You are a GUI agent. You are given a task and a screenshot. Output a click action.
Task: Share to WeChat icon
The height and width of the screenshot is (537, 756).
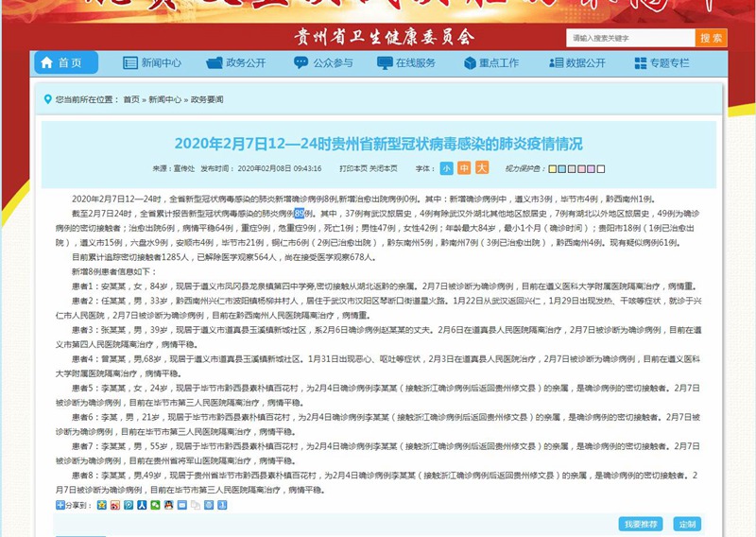(x=155, y=505)
